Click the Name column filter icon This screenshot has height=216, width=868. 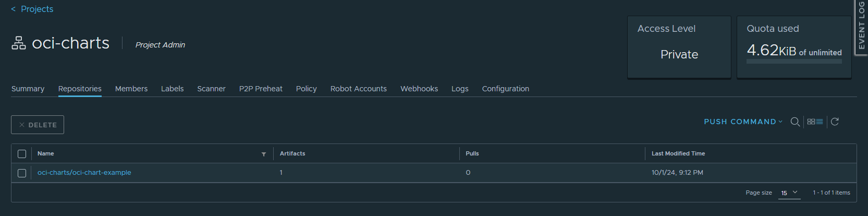(x=264, y=154)
